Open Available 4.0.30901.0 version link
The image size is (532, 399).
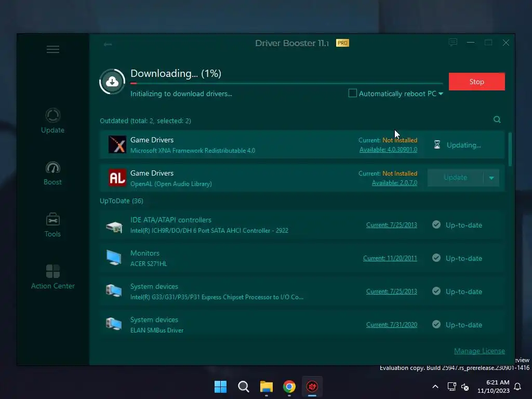tap(388, 150)
